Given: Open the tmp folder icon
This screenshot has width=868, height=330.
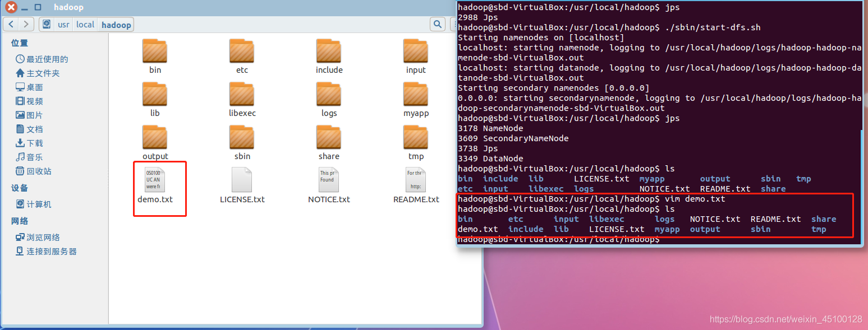Looking at the screenshot, I should [416, 137].
